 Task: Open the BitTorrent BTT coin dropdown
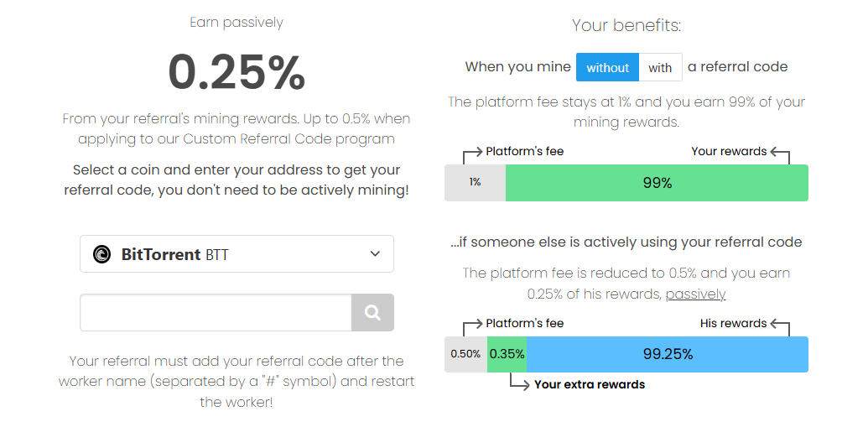[x=237, y=253]
